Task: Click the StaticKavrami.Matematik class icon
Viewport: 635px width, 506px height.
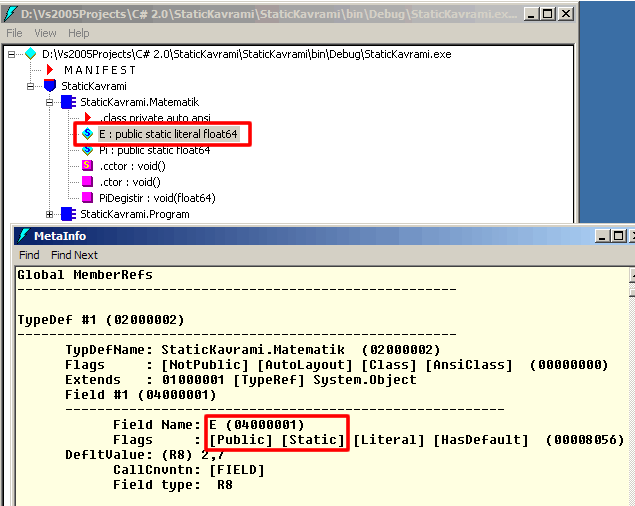Action: 68,102
